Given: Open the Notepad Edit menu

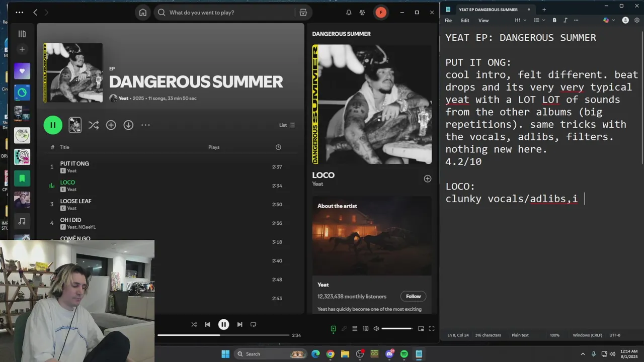Looking at the screenshot, I should [465, 21].
